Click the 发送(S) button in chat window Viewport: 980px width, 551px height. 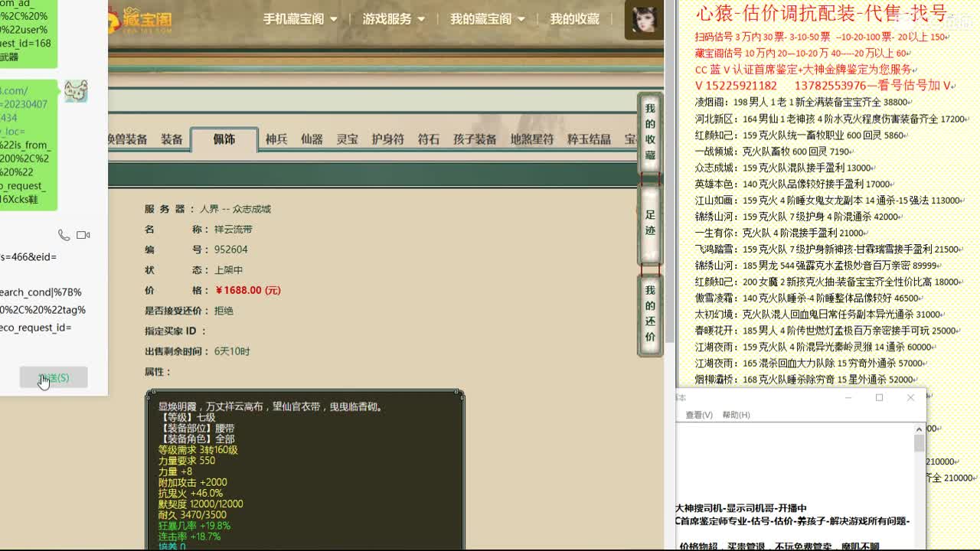point(54,377)
